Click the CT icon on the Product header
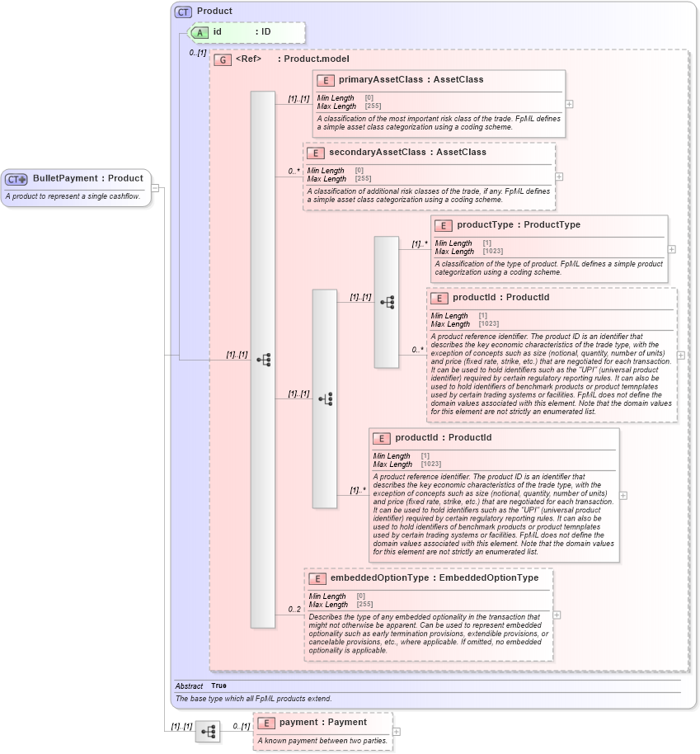700x754 pixels. pyautogui.click(x=183, y=11)
